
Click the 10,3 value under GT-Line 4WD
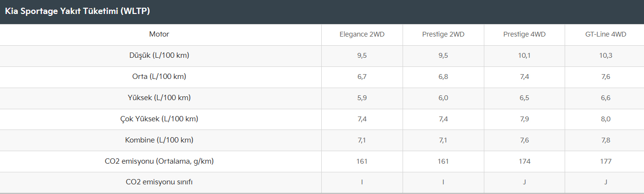[606, 55]
